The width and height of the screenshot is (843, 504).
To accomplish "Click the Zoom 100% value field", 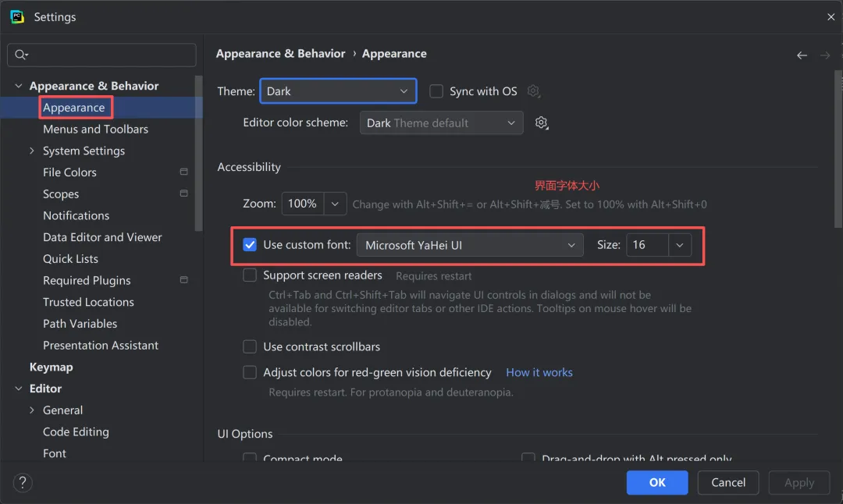I will click(303, 204).
